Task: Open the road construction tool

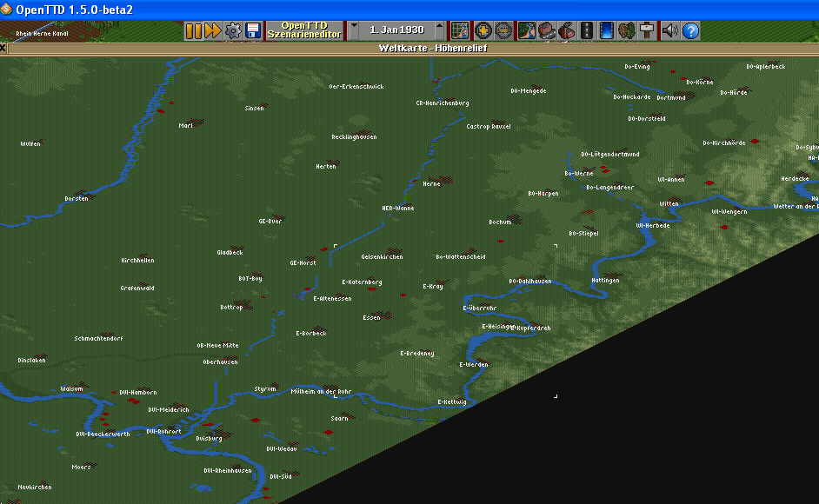Action: (586, 31)
